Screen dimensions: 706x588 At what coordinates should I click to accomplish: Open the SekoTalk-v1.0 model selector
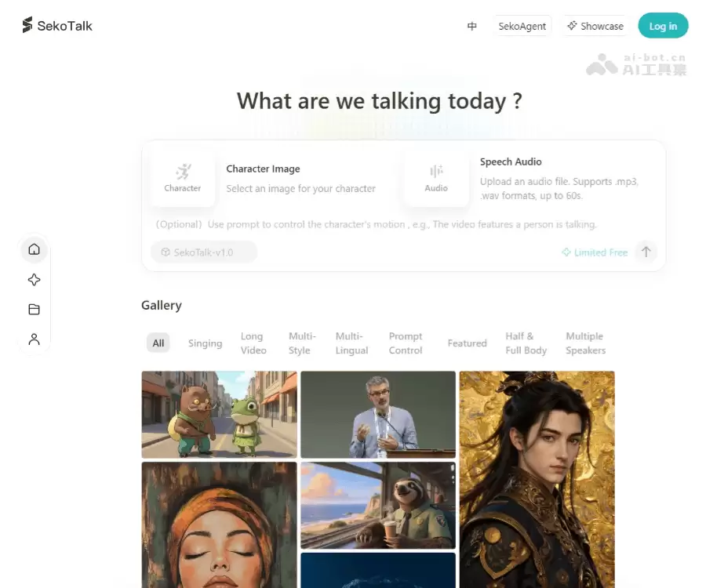pyautogui.click(x=203, y=252)
